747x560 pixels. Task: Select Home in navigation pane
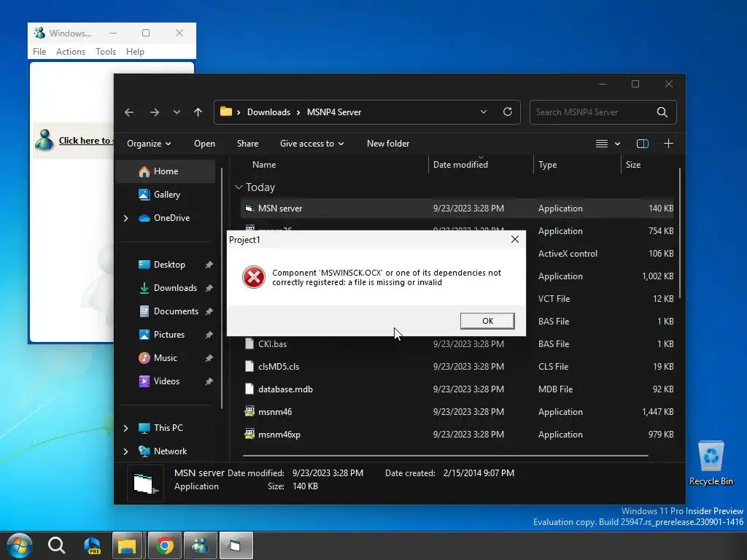click(x=166, y=171)
